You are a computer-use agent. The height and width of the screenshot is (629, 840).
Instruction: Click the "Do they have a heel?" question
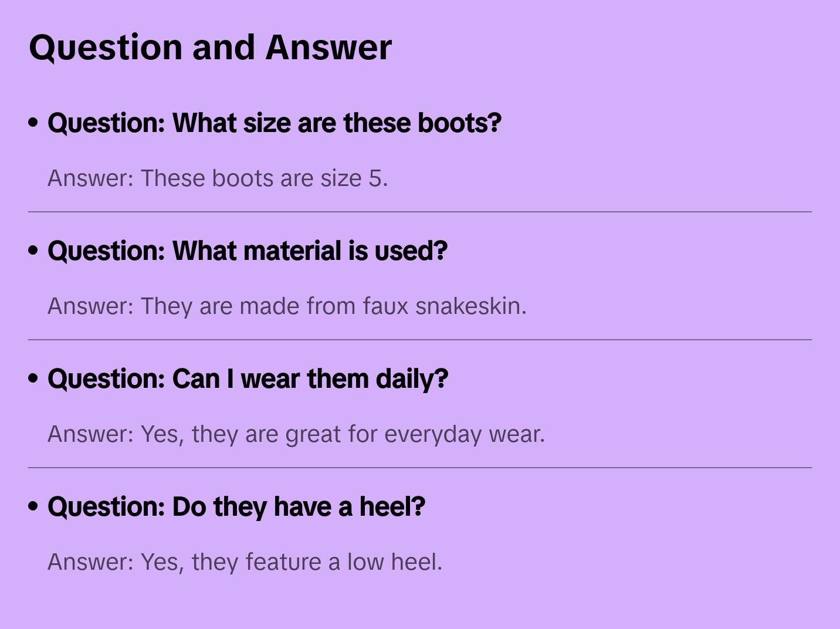point(236,507)
